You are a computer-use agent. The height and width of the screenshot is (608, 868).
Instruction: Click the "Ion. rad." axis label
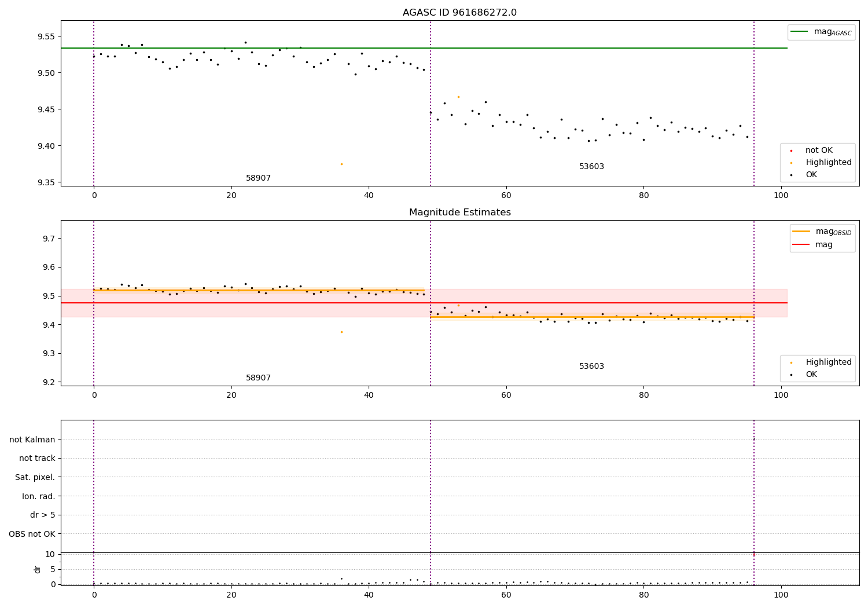[39, 496]
